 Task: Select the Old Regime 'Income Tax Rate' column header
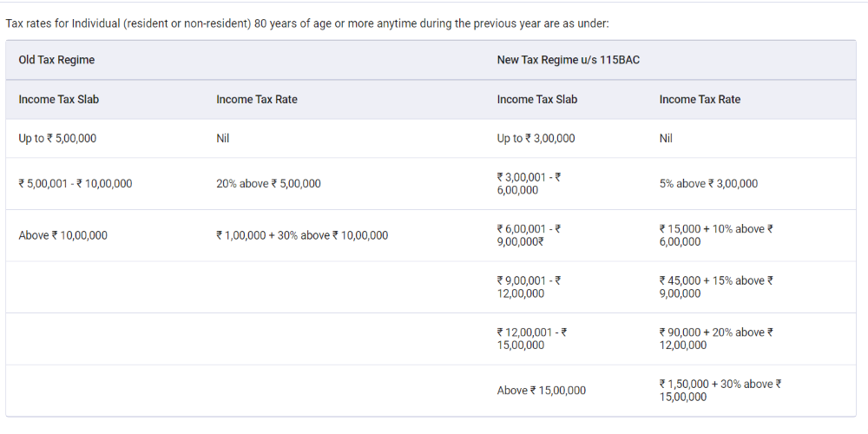click(257, 100)
